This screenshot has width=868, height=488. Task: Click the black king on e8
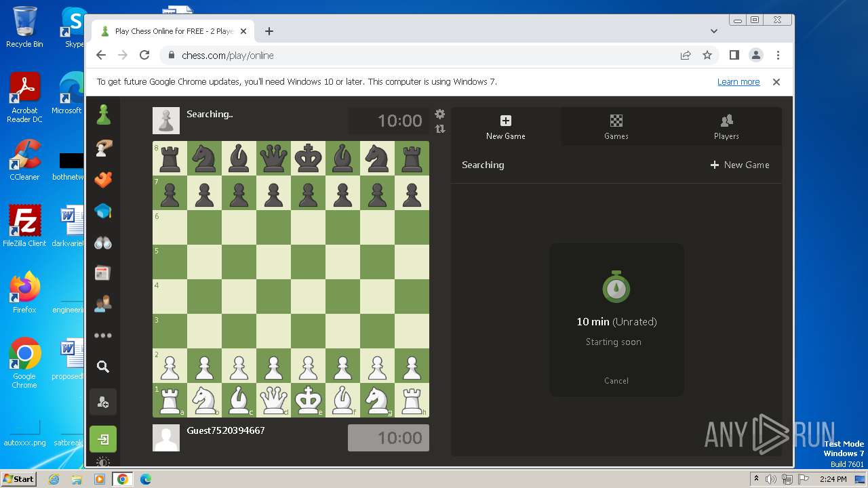(x=309, y=159)
